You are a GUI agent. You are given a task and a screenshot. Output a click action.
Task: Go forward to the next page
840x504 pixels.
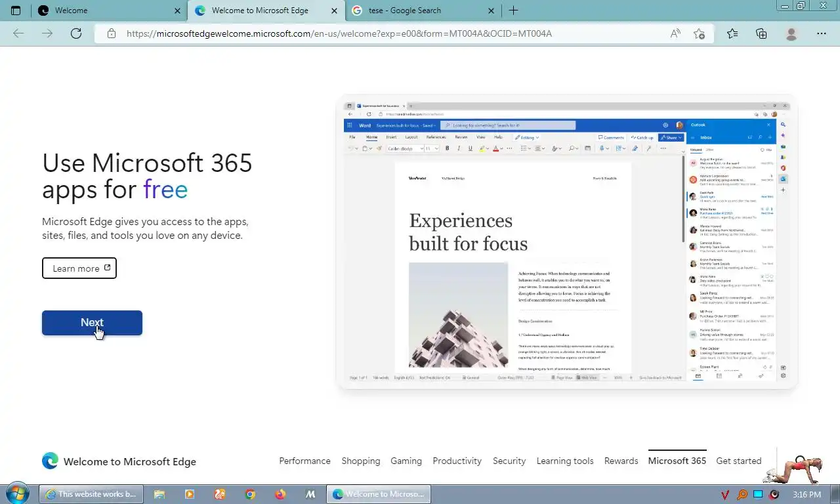pyautogui.click(x=47, y=33)
